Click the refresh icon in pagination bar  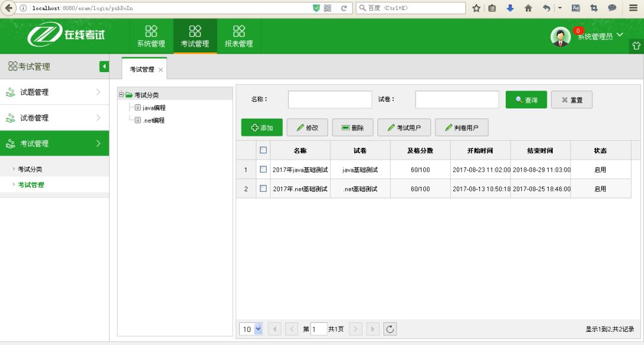pos(390,329)
